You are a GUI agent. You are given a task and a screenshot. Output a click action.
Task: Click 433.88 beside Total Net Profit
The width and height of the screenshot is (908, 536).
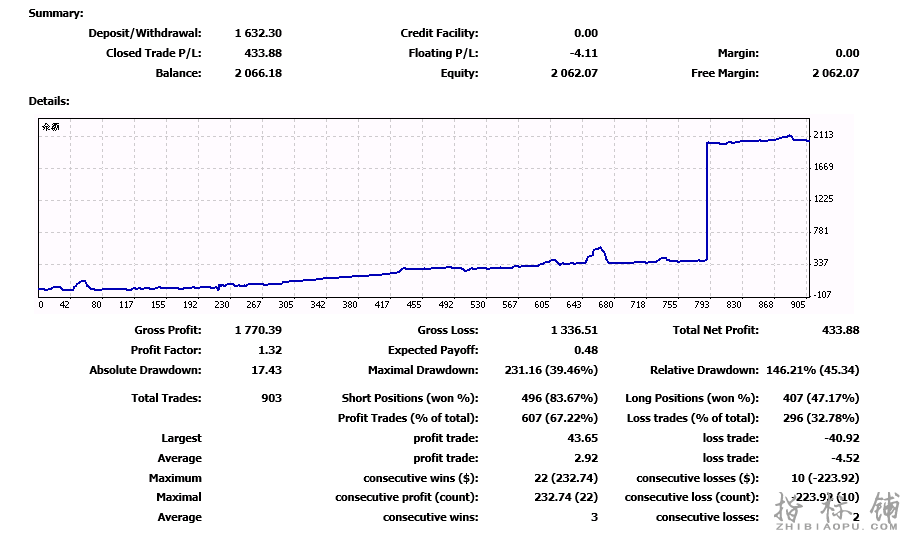(x=841, y=330)
